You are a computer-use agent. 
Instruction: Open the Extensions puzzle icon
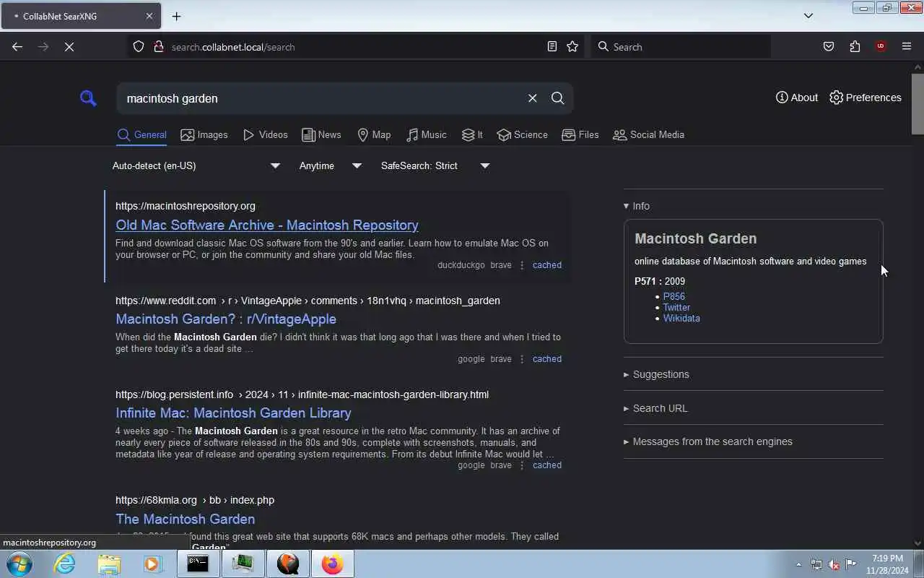click(855, 47)
